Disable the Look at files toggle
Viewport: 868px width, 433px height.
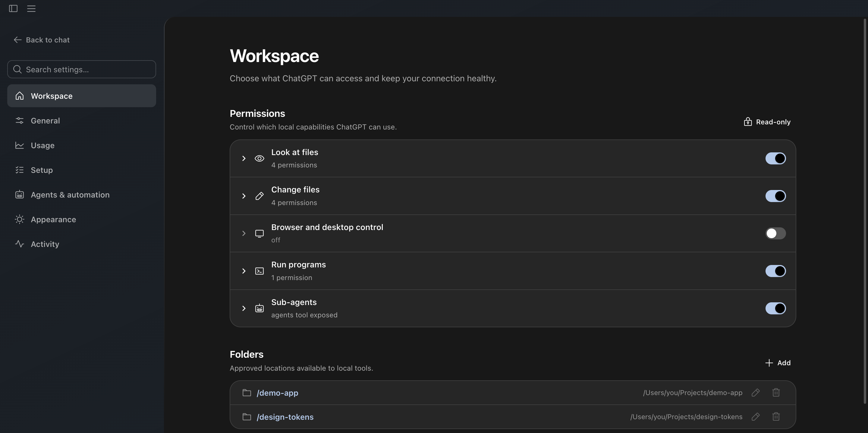tap(775, 159)
